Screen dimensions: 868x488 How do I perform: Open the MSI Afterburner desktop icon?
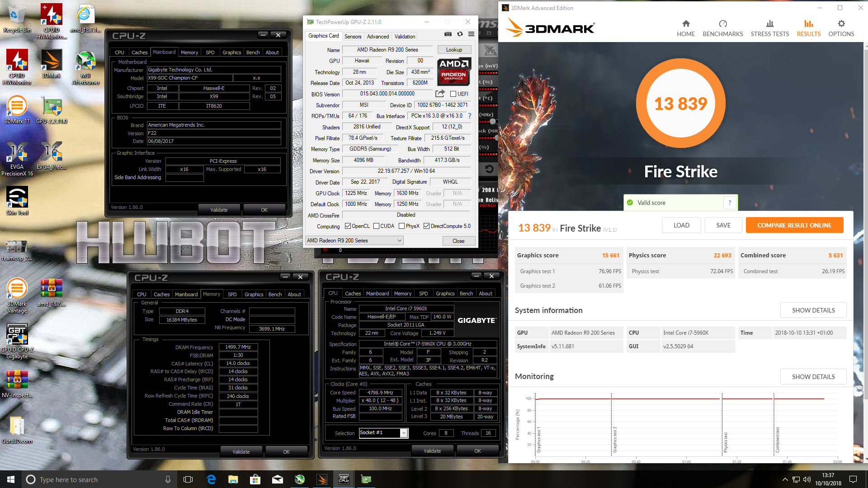[x=85, y=68]
